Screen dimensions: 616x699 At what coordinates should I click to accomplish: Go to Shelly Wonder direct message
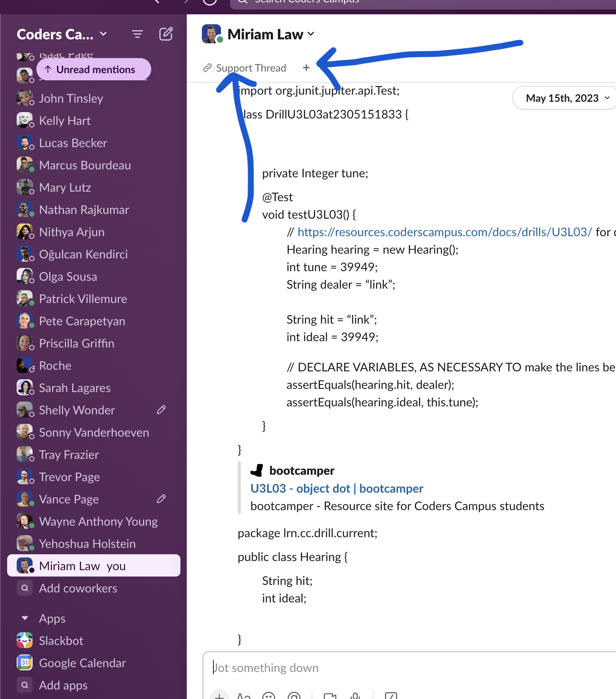click(x=94, y=410)
